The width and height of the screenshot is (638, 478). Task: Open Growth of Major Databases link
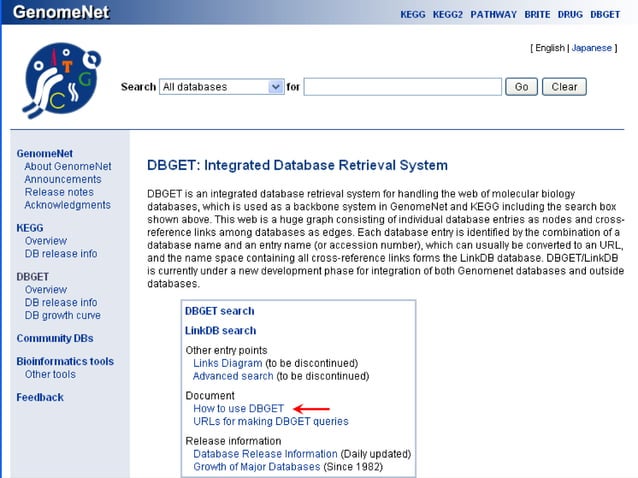257,467
